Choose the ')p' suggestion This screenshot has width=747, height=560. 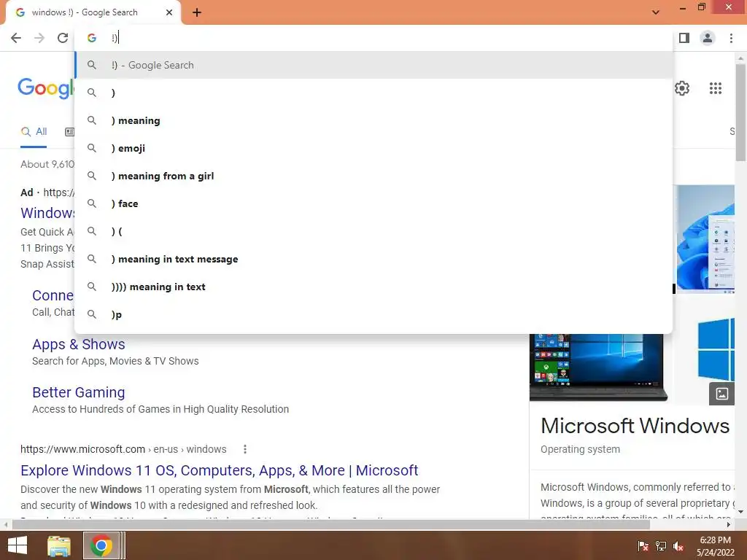click(x=373, y=314)
